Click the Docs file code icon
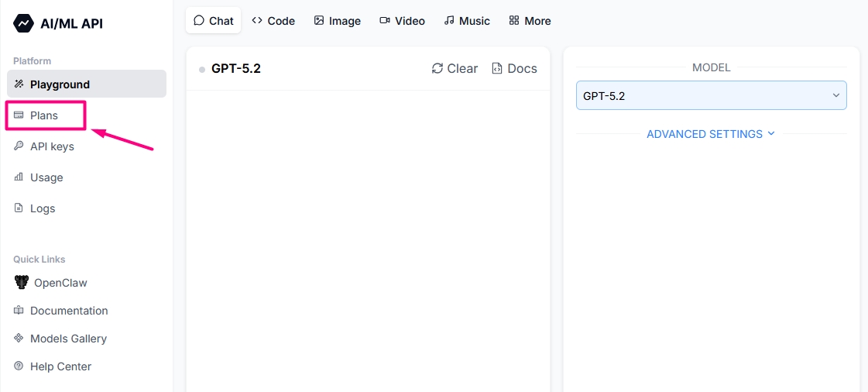This screenshot has height=392, width=868. (x=497, y=68)
